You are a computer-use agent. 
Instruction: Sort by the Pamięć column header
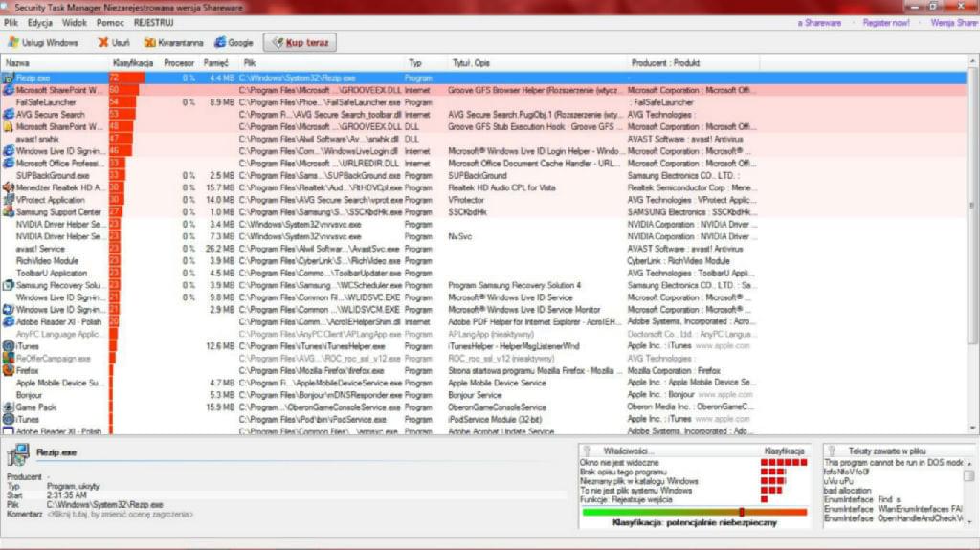(x=219, y=63)
